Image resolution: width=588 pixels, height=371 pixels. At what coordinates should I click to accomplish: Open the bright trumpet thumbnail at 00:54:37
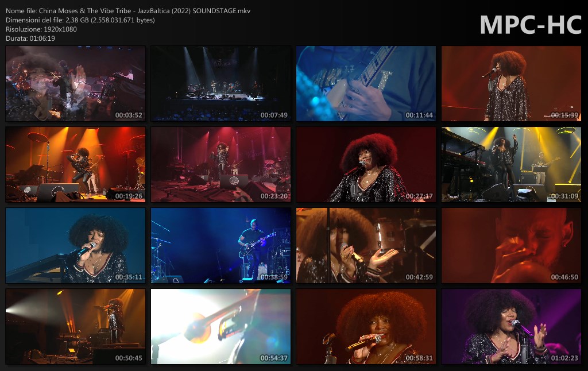(x=220, y=327)
